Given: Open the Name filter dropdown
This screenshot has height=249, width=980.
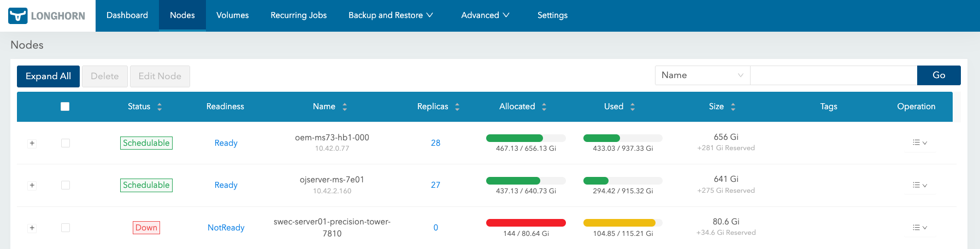Looking at the screenshot, I should pos(702,75).
